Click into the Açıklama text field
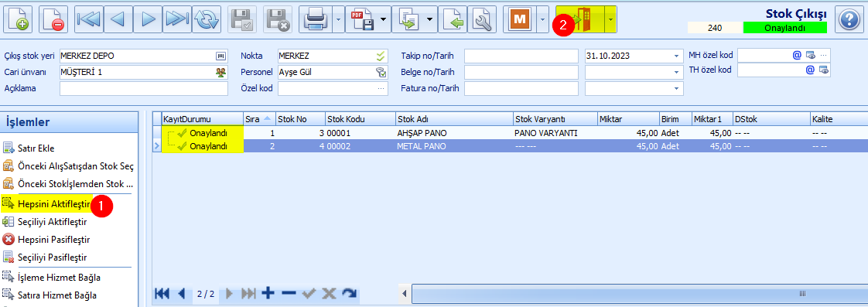 [x=144, y=88]
